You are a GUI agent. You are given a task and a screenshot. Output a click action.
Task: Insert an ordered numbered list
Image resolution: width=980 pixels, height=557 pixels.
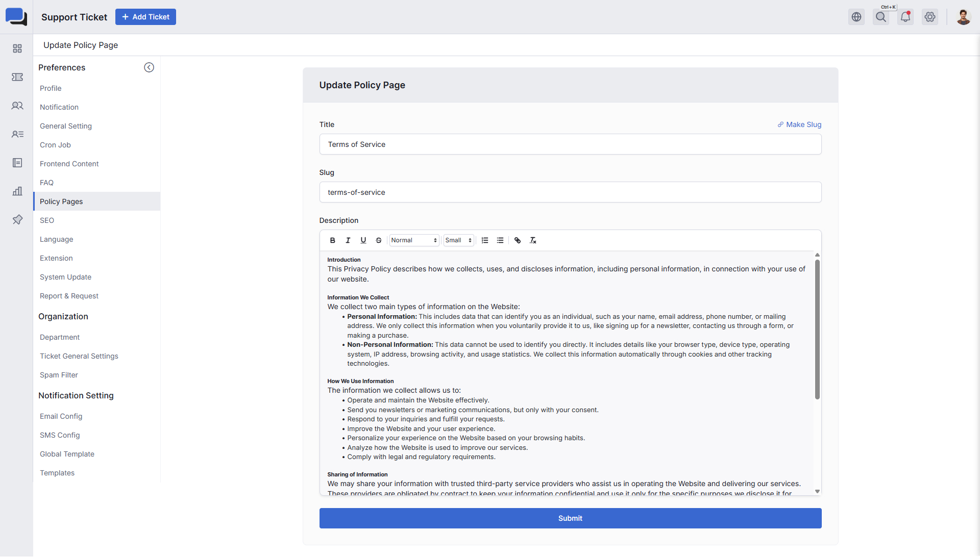[485, 240]
